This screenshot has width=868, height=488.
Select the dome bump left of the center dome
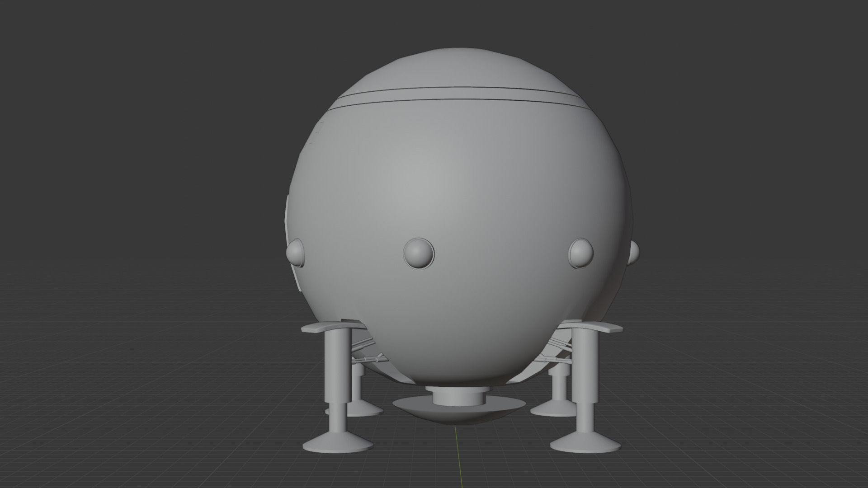296,253
